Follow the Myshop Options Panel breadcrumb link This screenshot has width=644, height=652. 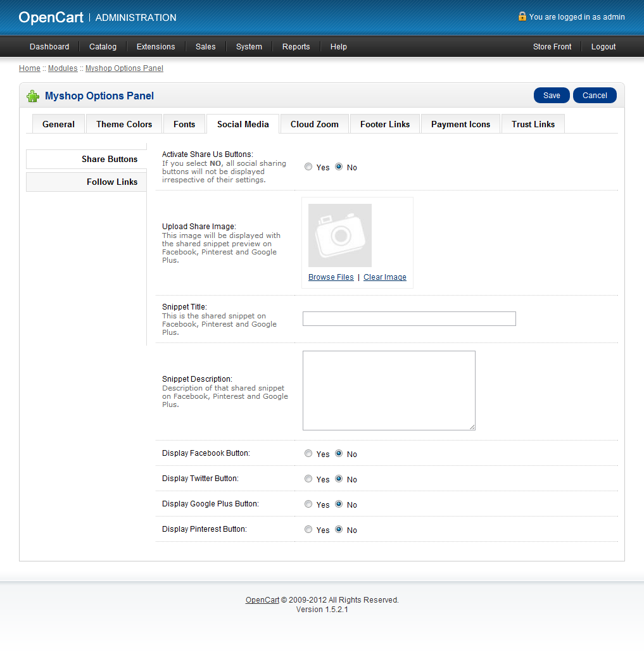click(x=124, y=68)
